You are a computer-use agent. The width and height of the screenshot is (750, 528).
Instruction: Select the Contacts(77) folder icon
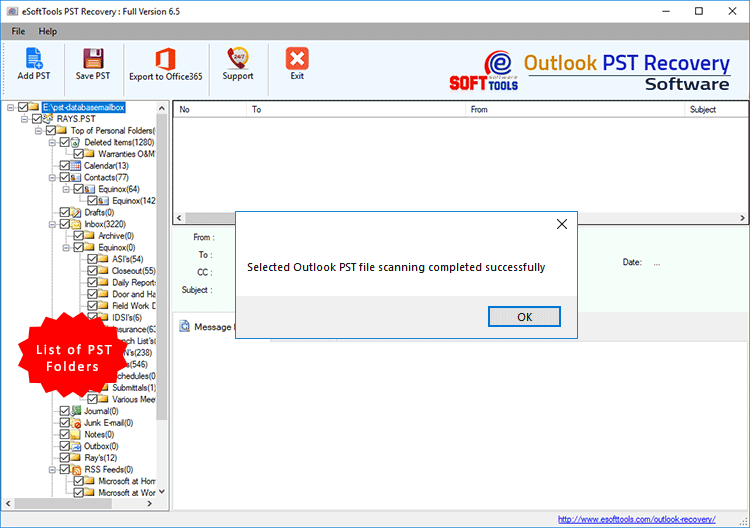(x=76, y=177)
